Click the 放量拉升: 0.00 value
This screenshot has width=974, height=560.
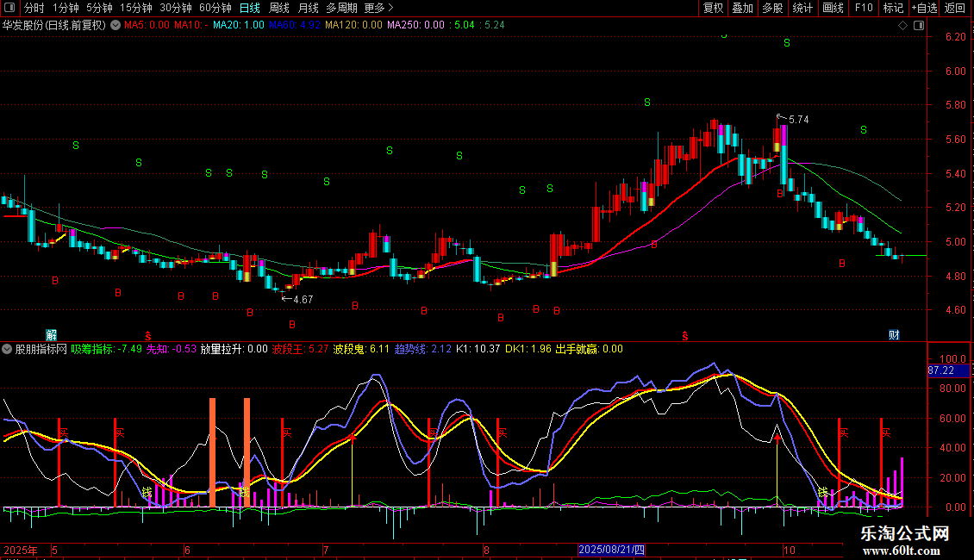[234, 349]
